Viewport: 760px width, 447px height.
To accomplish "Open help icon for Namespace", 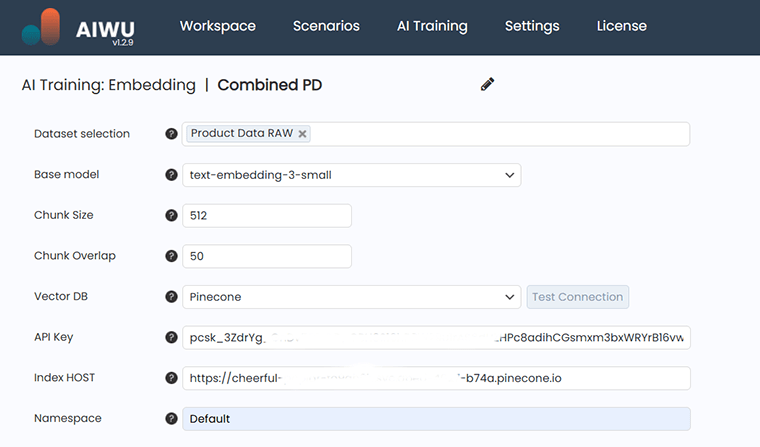I will click(171, 419).
